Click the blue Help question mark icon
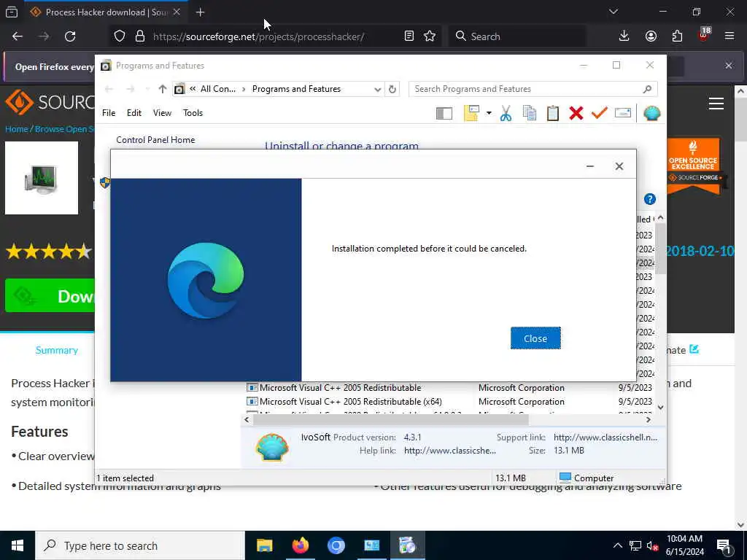747x560 pixels. pos(650,199)
